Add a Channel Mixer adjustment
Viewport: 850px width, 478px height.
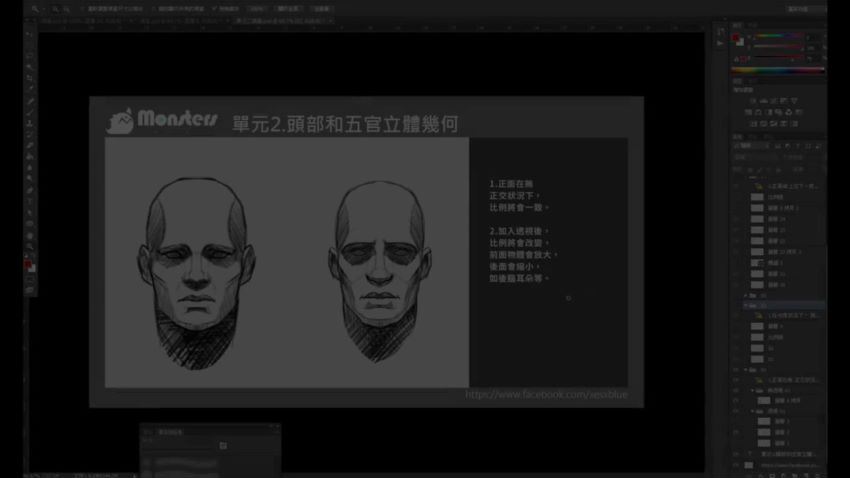tap(789, 112)
